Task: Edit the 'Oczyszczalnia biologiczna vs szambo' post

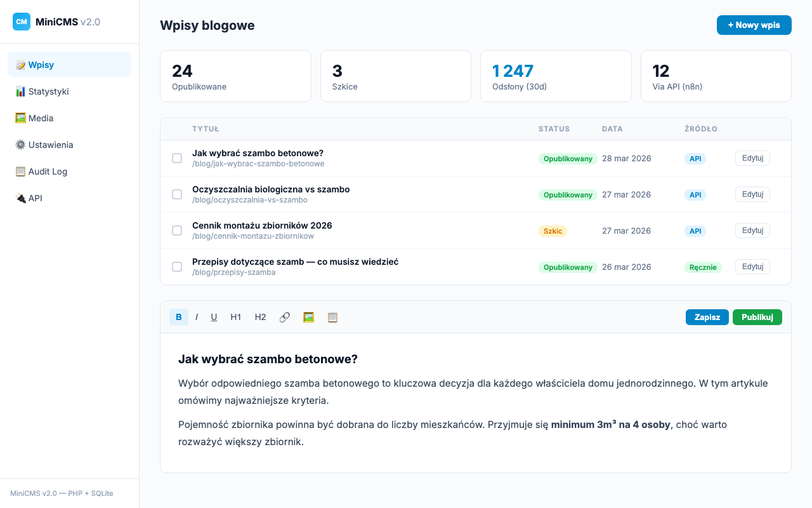Action: coord(752,194)
